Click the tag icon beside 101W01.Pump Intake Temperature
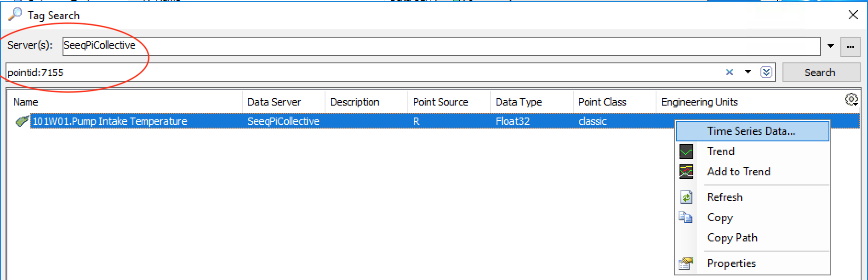 [22, 121]
